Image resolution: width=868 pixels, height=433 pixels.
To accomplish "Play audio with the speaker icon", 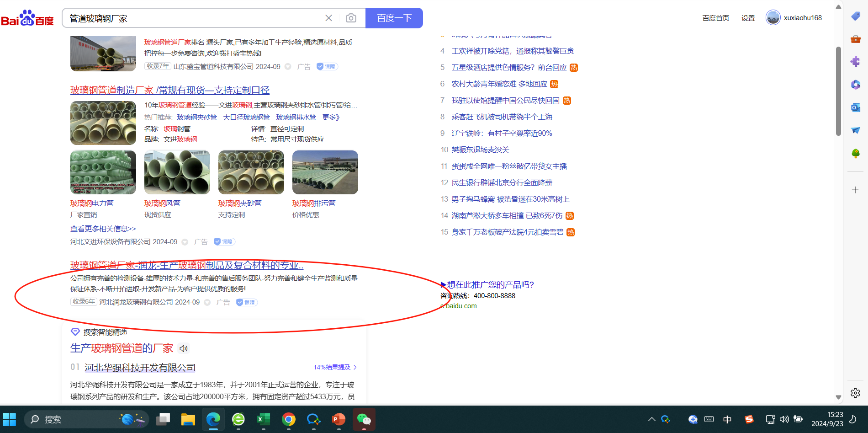I will pyautogui.click(x=184, y=348).
